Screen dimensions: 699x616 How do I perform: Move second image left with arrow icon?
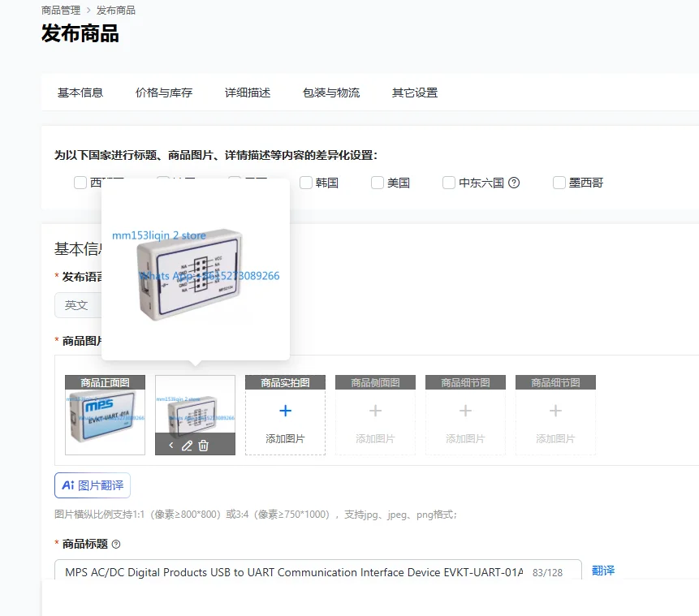click(171, 445)
